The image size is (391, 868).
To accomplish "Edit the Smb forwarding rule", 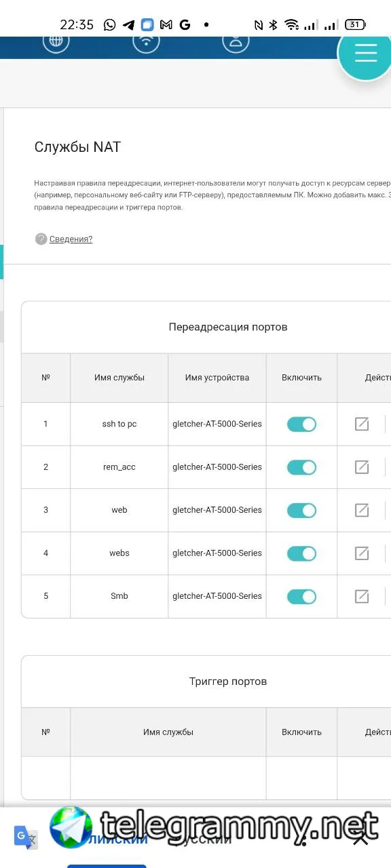I will (362, 596).
